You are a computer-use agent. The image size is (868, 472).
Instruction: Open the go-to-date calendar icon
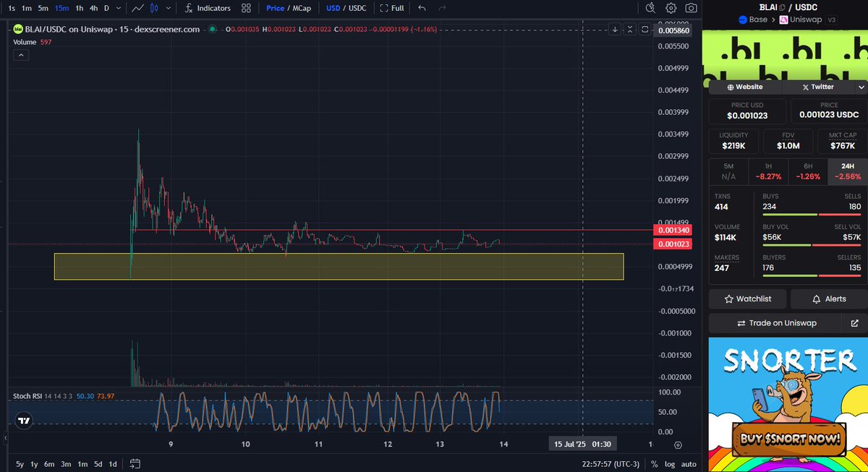pyautogui.click(x=135, y=464)
